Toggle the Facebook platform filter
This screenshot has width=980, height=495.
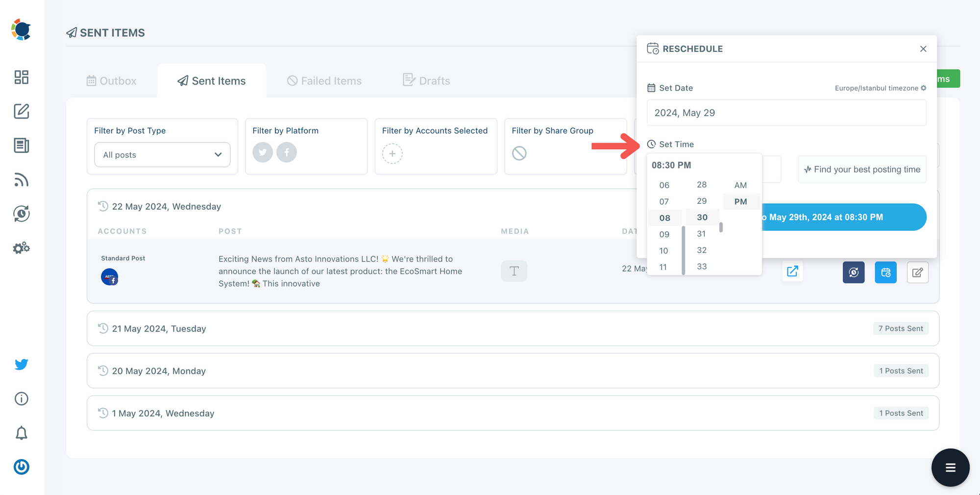[287, 152]
